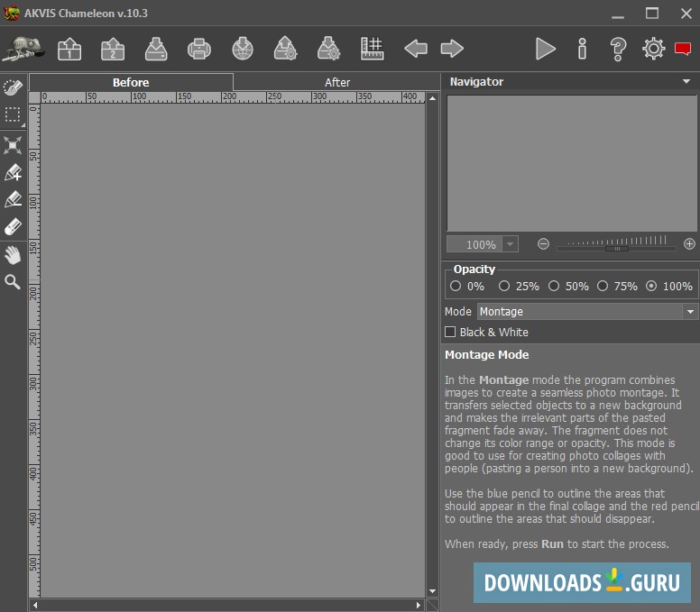Click the Navigator zoom slider track

pos(616,244)
